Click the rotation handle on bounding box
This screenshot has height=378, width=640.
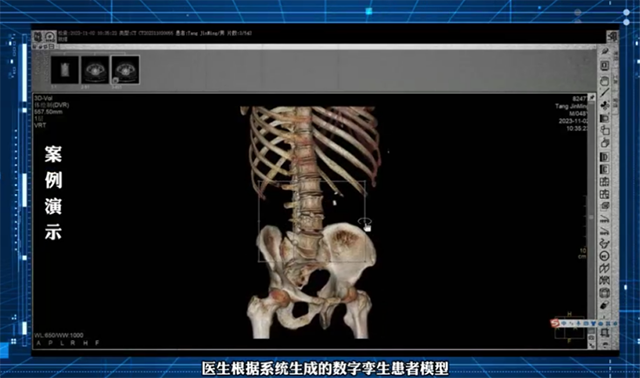tap(365, 223)
